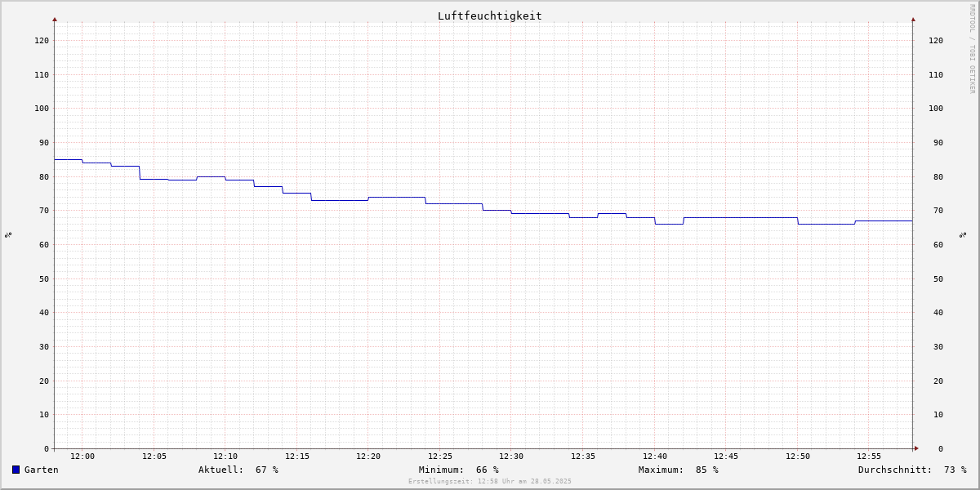
Task: Click the 12:30 time axis label
Action: pyautogui.click(x=511, y=456)
